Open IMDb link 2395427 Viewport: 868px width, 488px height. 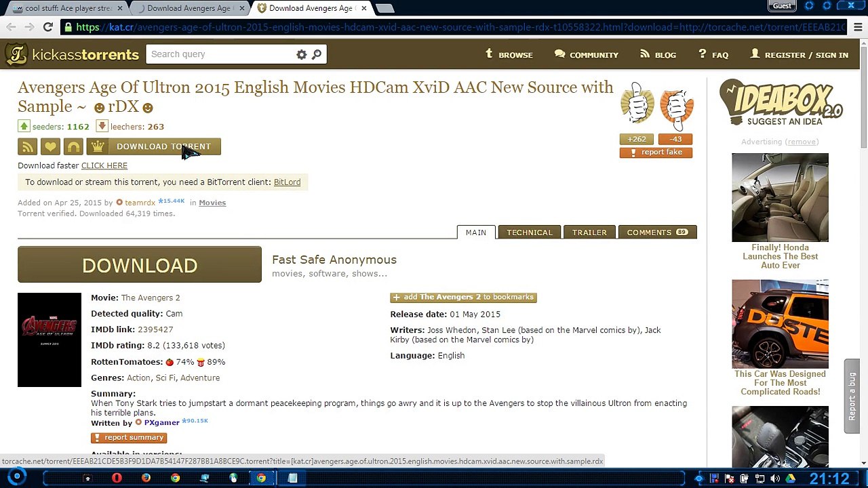click(155, 329)
